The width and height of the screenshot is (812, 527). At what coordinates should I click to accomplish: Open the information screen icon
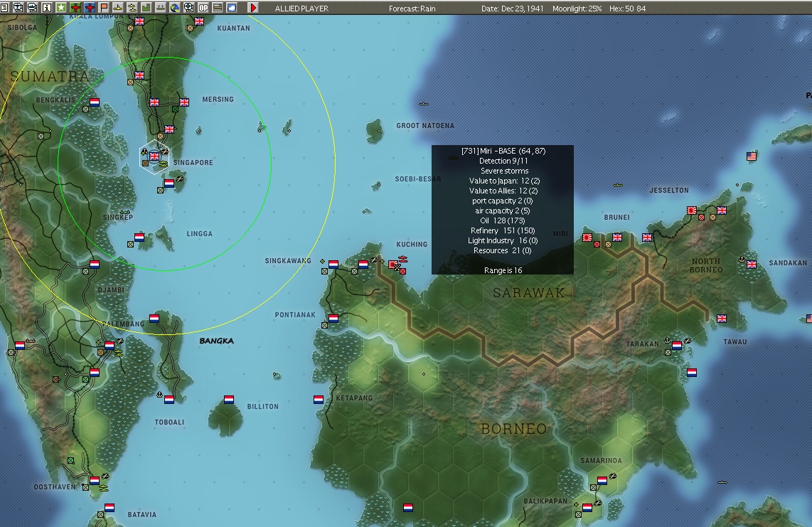point(47,7)
